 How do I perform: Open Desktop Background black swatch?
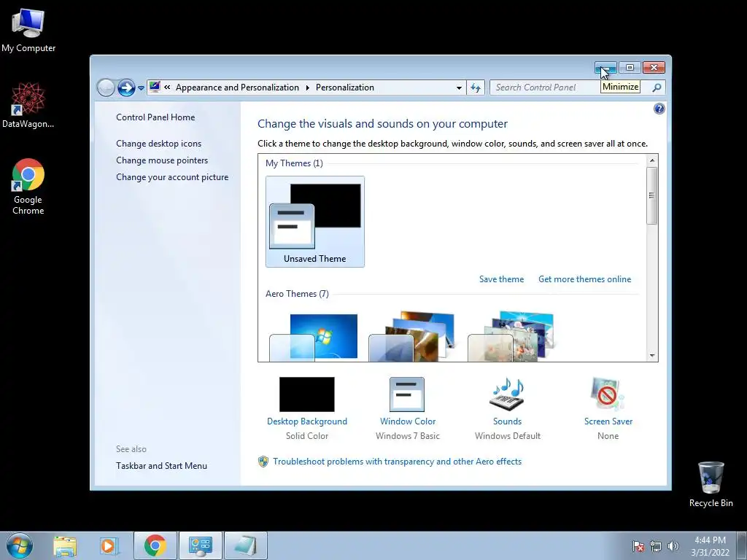[x=307, y=394]
